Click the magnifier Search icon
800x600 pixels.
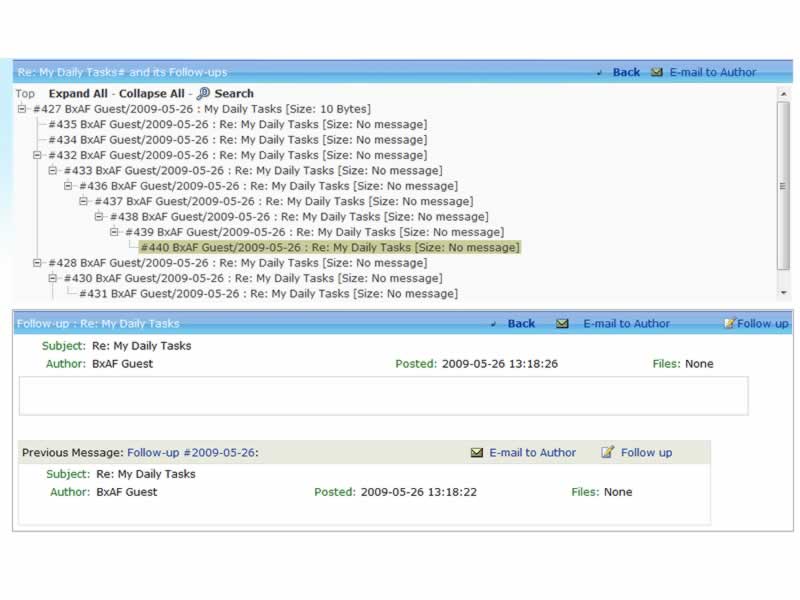pyautogui.click(x=203, y=94)
